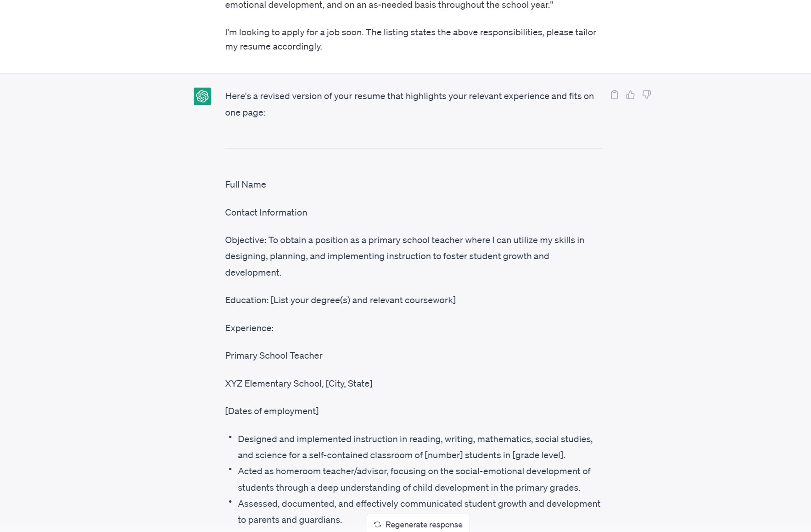The height and width of the screenshot is (532, 811).
Task: Click the user message about applying for a job
Action: [410, 39]
